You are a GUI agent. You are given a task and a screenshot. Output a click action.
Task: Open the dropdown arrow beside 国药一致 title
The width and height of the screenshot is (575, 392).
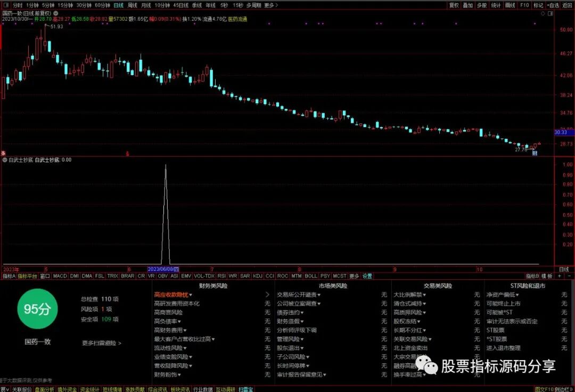[x=56, y=13]
